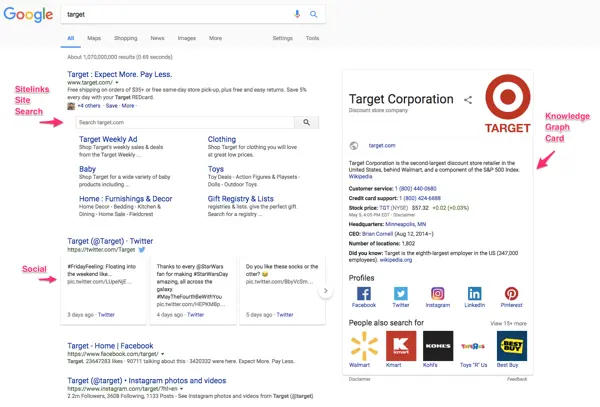The width and height of the screenshot is (600, 407).
Task: Click the globe icon beside target.com
Action: click(x=354, y=146)
